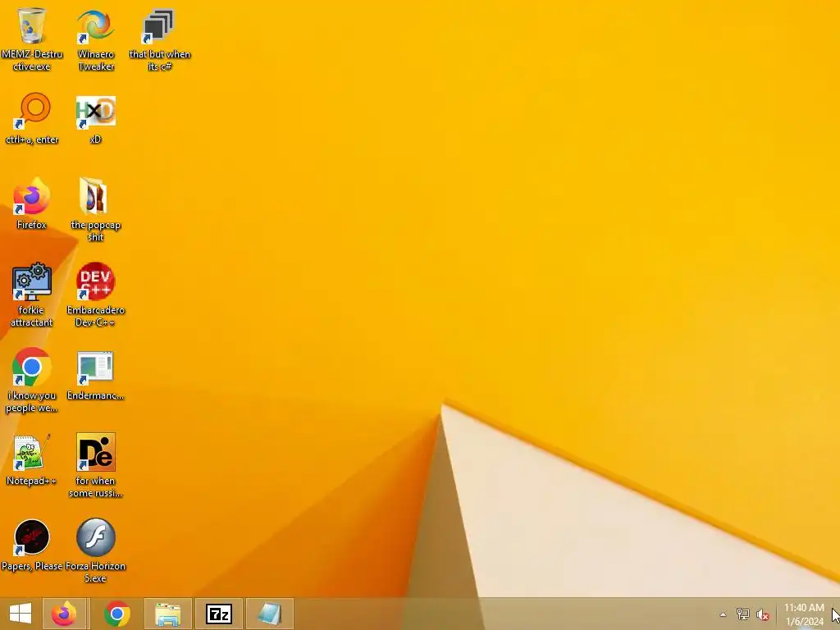This screenshot has height=630, width=840.
Task: Open Chrome from the taskbar
Action: (116, 614)
